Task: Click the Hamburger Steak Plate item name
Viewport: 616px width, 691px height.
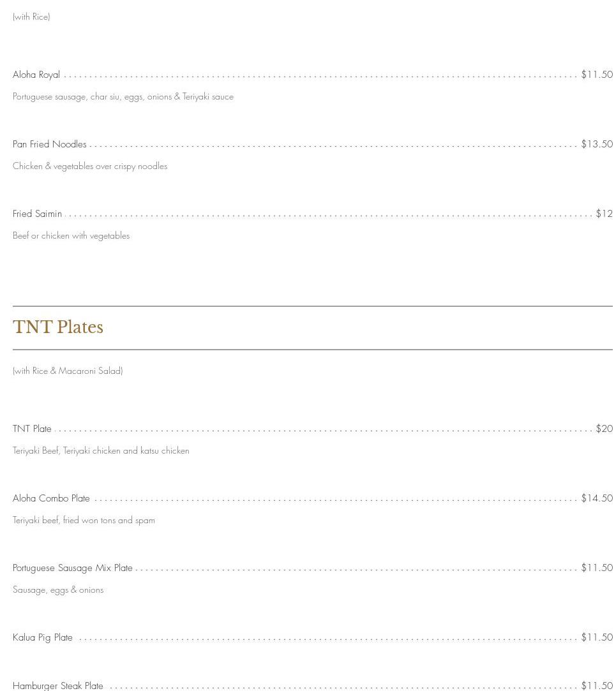Action: click(58, 686)
